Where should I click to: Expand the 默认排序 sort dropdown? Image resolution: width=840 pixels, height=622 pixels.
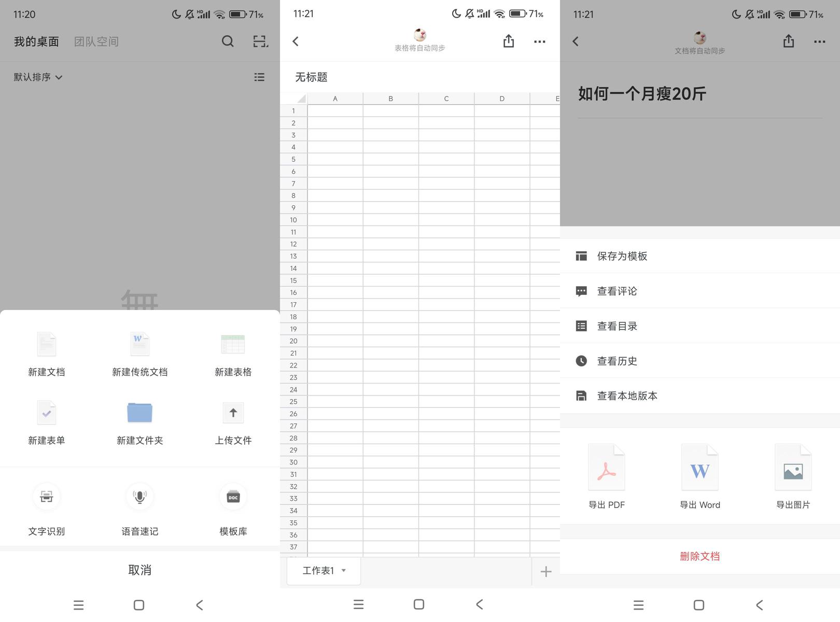pyautogui.click(x=38, y=77)
